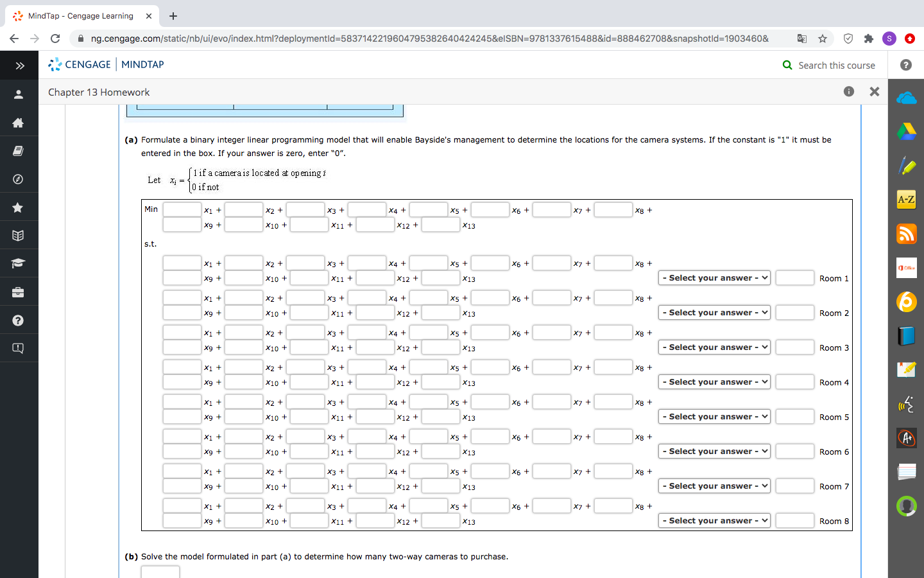Open the green circular profile app icon
Viewport: 924px width, 578px height.
click(x=906, y=506)
